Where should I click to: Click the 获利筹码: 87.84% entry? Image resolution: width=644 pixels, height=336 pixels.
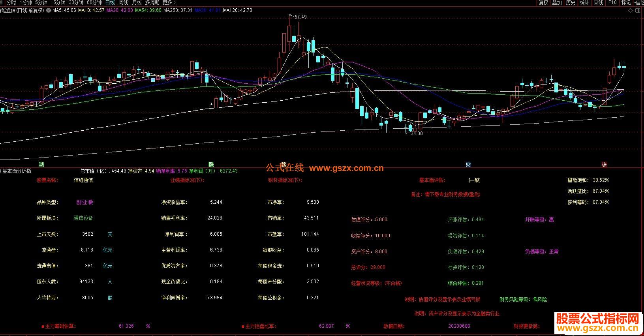tap(588, 202)
